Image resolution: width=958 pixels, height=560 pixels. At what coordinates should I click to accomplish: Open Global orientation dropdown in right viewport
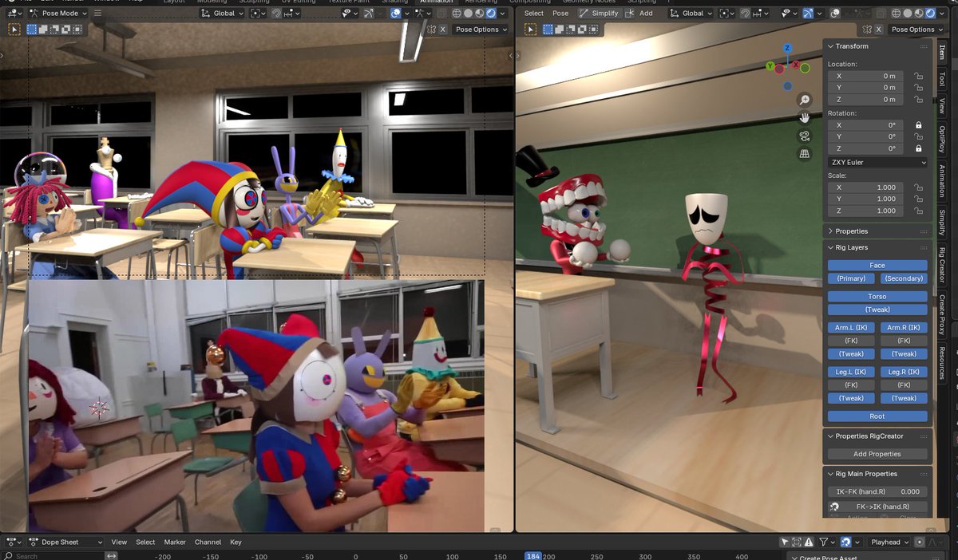691,13
